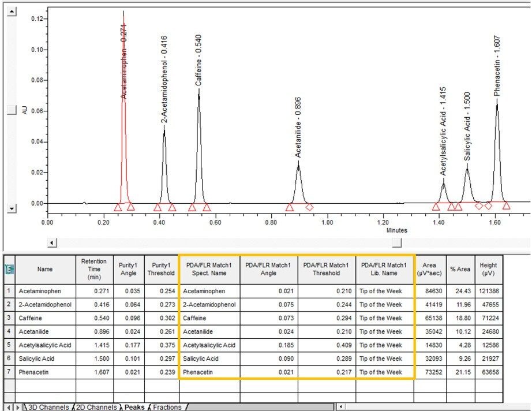Click the Caffeine peak label at 0.540
The width and height of the screenshot is (532, 411).
198,60
